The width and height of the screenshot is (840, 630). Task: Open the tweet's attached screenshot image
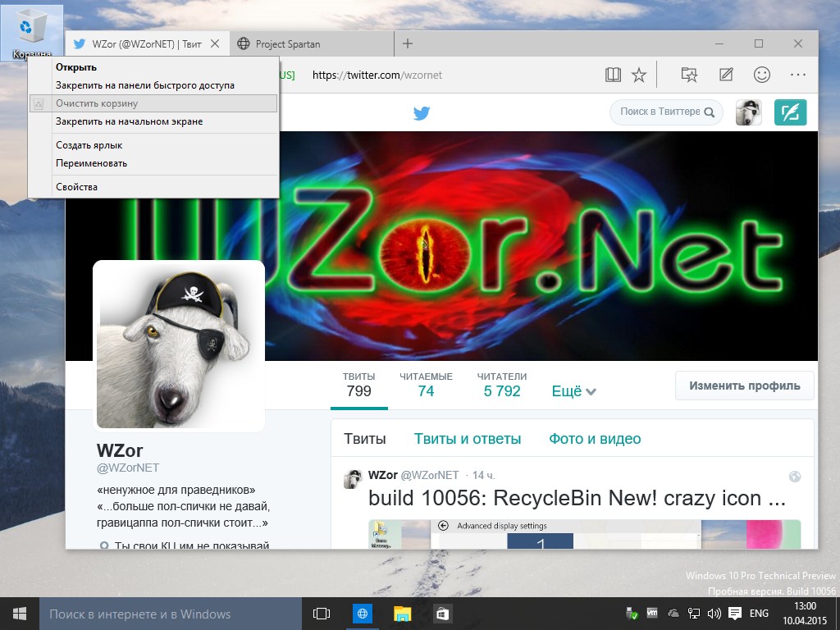click(584, 534)
